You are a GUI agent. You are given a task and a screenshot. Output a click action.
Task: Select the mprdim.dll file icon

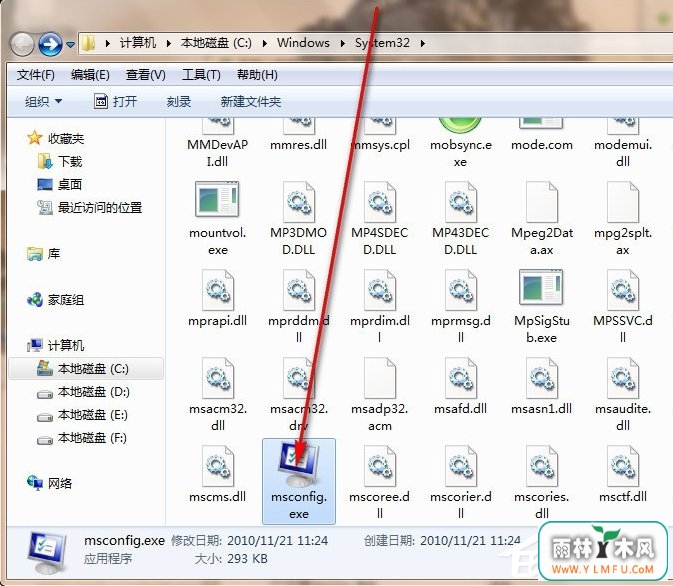click(x=379, y=290)
